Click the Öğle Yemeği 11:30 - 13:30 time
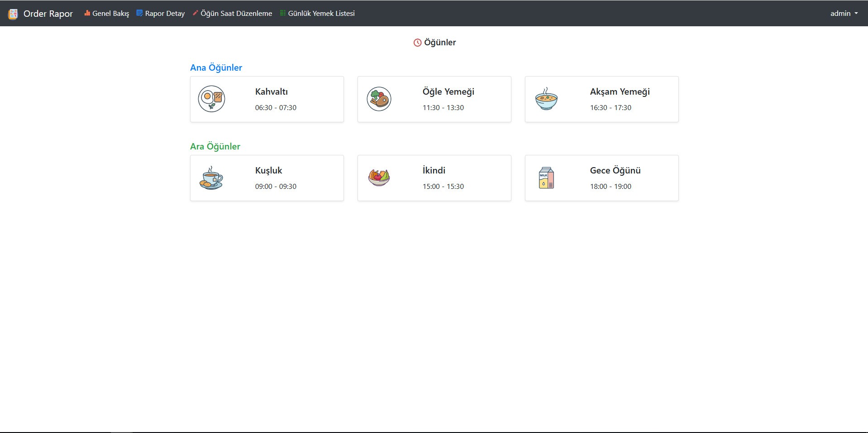This screenshot has height=433, width=868. point(443,108)
